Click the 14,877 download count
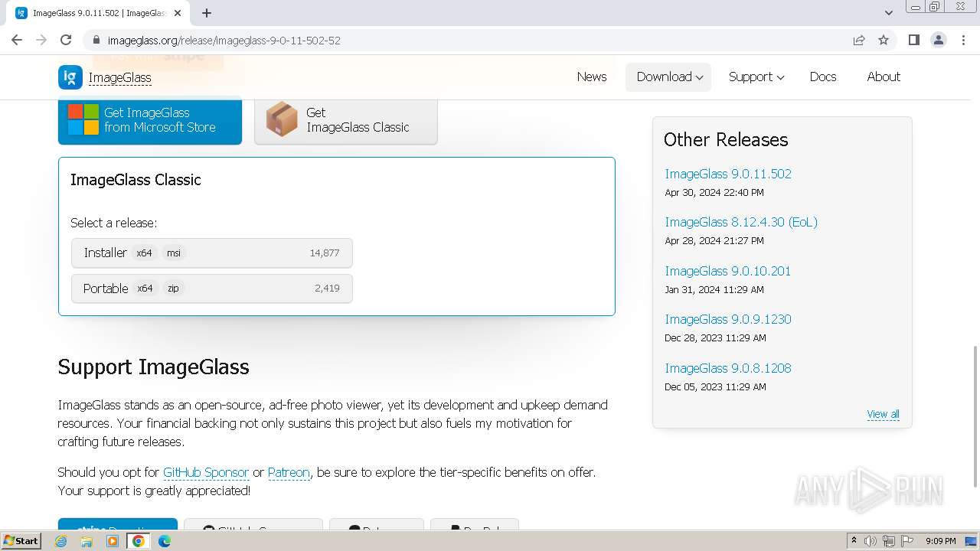Screen dimensions: 980x551 click(x=325, y=253)
